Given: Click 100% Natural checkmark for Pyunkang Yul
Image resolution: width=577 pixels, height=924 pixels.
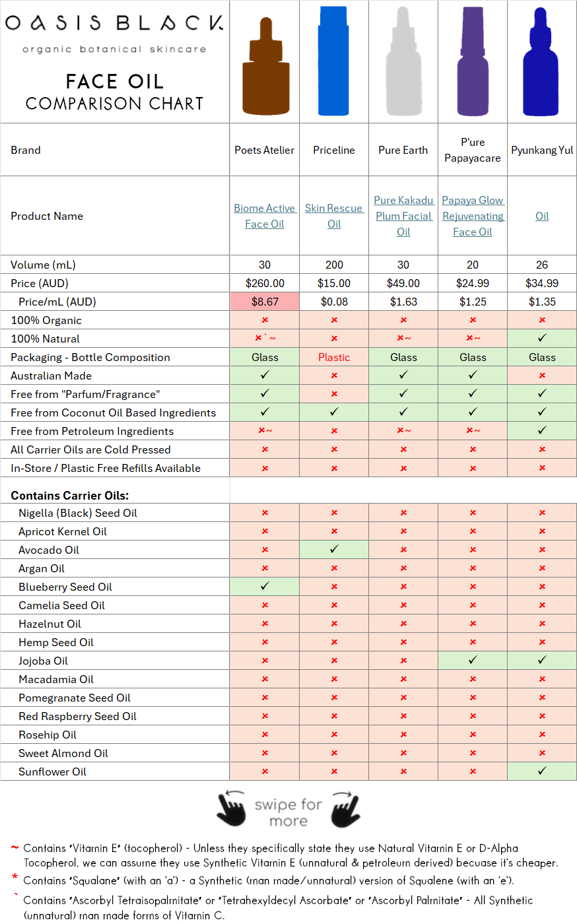Looking at the screenshot, I should pos(542,338).
